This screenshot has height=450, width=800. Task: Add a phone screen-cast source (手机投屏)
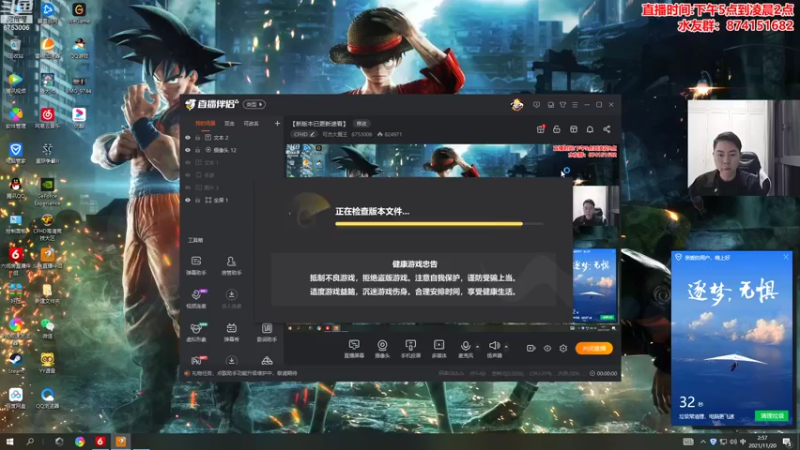410,349
